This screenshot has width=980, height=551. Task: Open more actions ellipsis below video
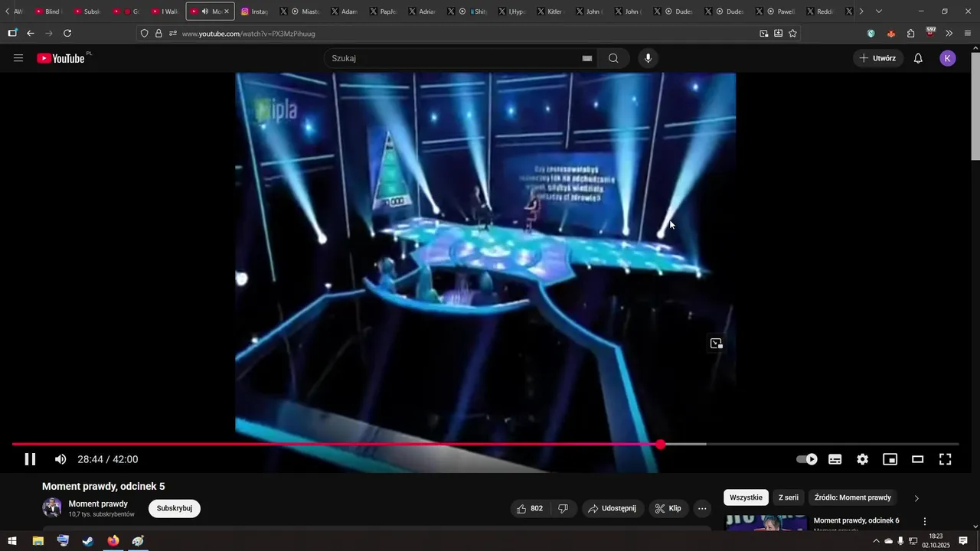click(x=702, y=508)
